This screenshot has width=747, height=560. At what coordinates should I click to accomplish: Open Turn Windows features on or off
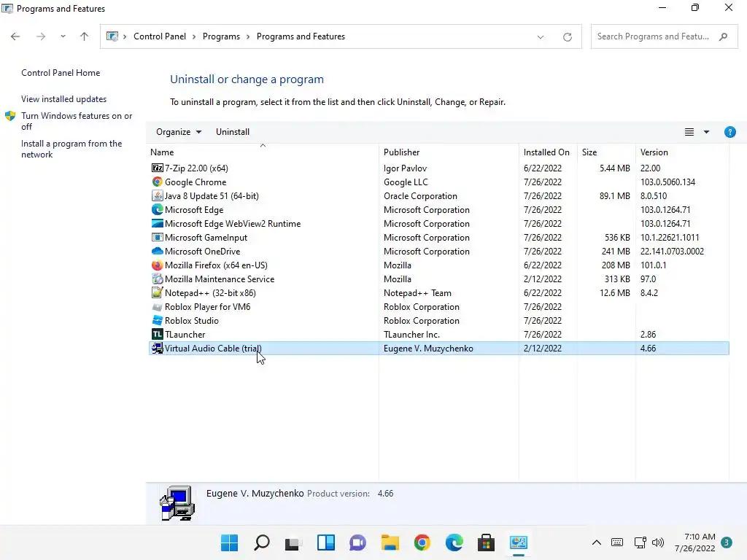(x=77, y=121)
